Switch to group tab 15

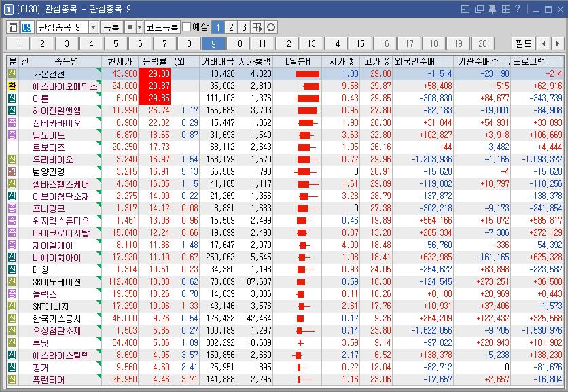(360, 44)
